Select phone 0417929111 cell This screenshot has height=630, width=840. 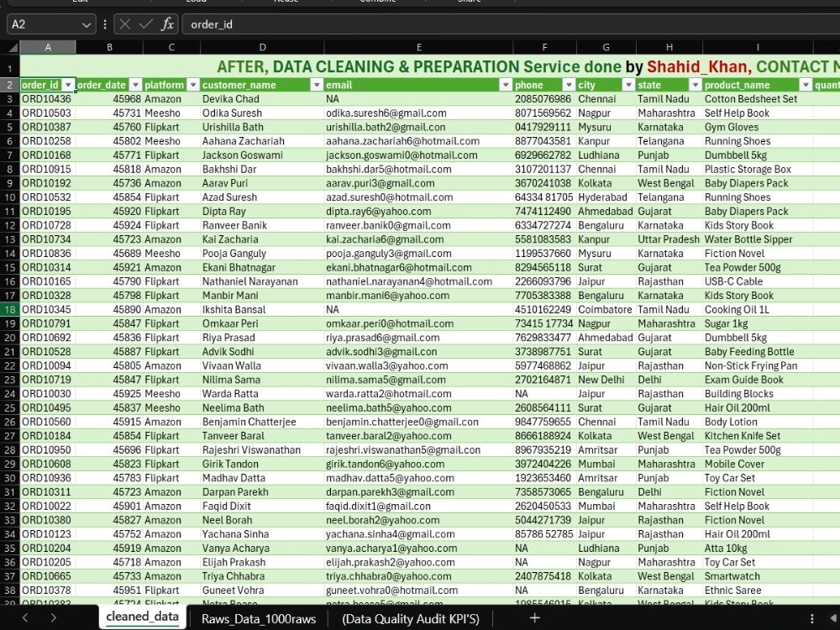click(545, 127)
